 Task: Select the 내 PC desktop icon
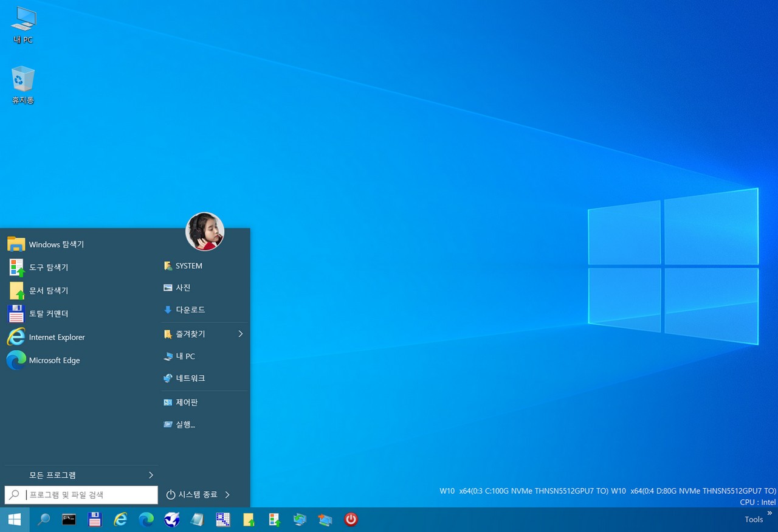pyautogui.click(x=23, y=26)
